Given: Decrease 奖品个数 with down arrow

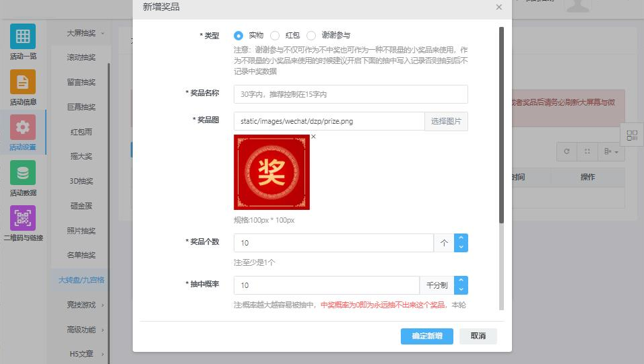Looking at the screenshot, I should tap(461, 247).
